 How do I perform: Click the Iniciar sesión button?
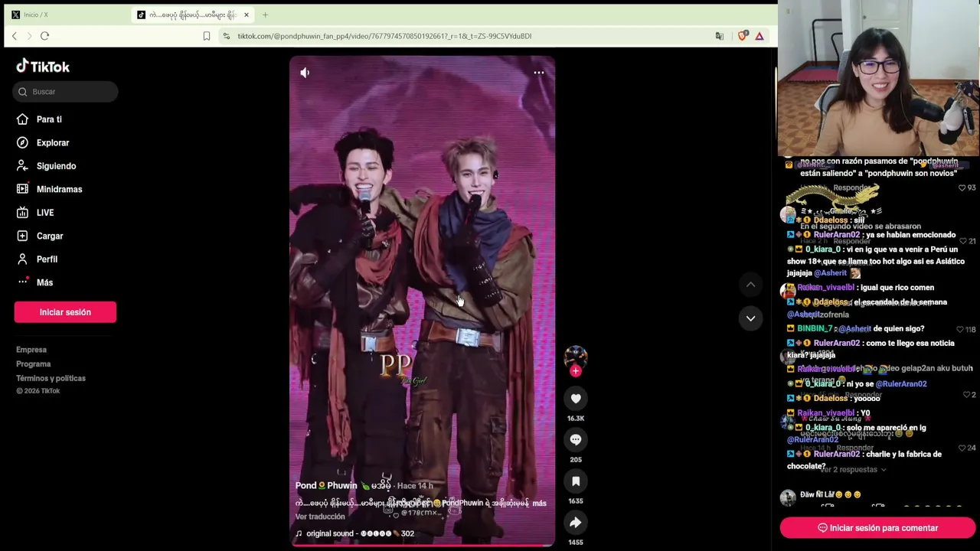(65, 312)
